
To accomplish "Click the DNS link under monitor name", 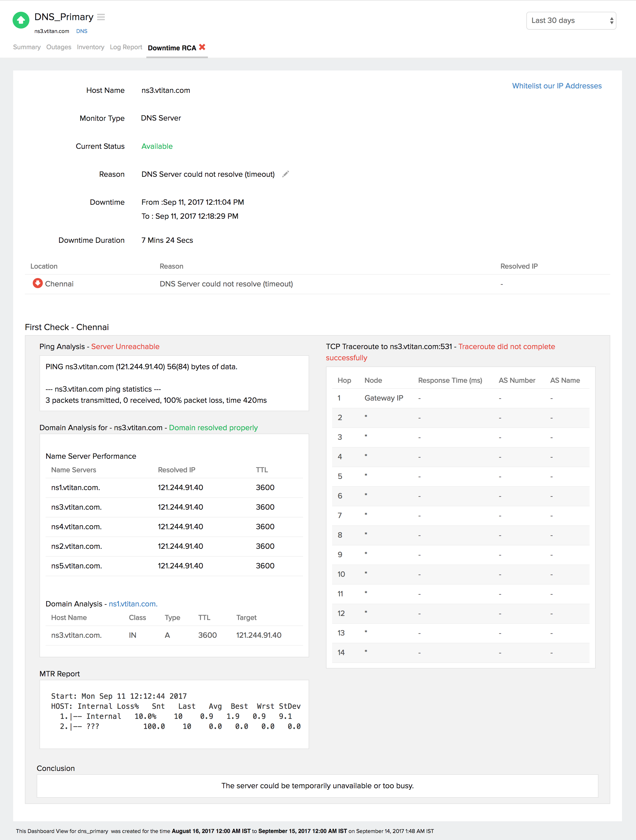I will point(81,31).
